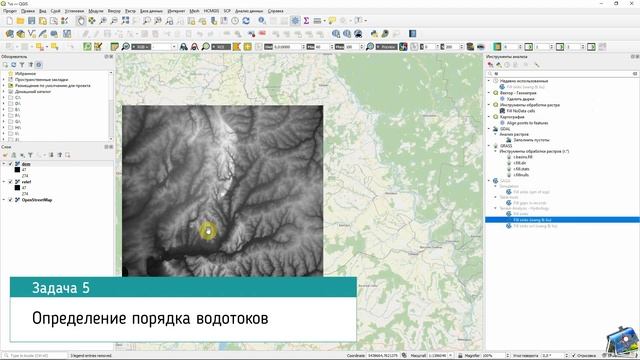Toggle visibility of the OpenStreetMap layer
The image size is (640, 360).
tap(11, 200)
